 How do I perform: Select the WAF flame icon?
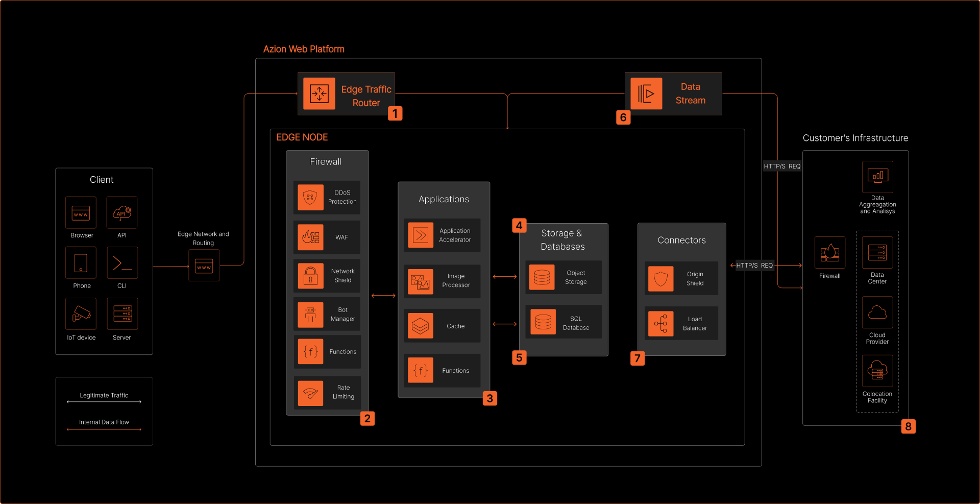click(x=310, y=237)
